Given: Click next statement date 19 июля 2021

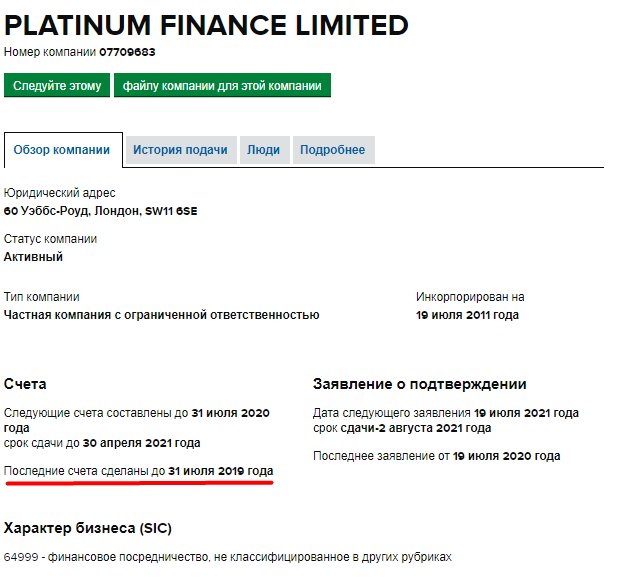Looking at the screenshot, I should [526, 413].
